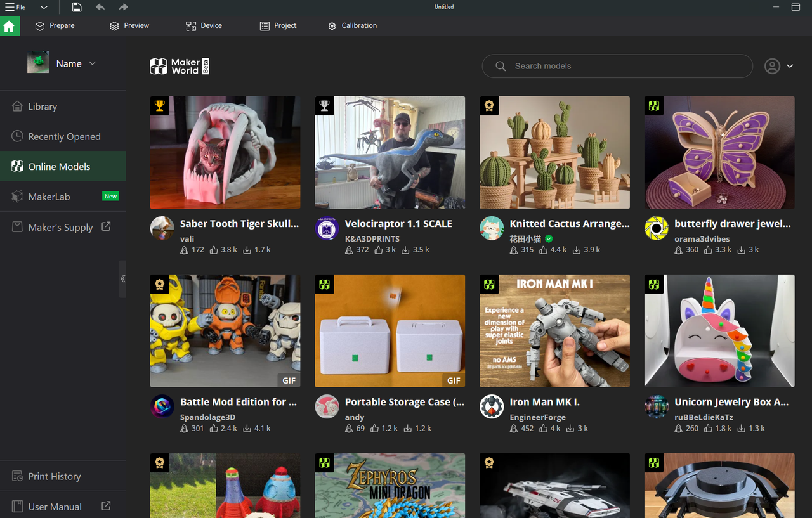Open the Battle Mod Edition title link

(239, 402)
